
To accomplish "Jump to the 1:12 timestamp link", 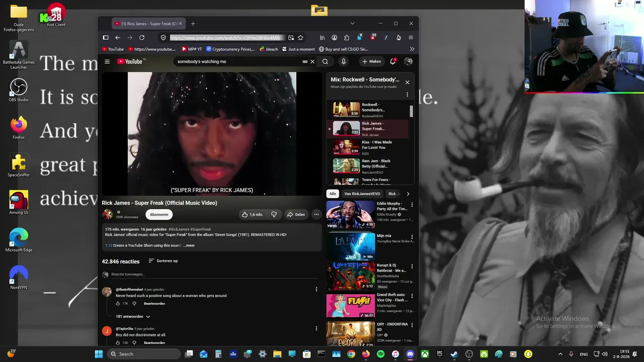I will coord(109,245).
